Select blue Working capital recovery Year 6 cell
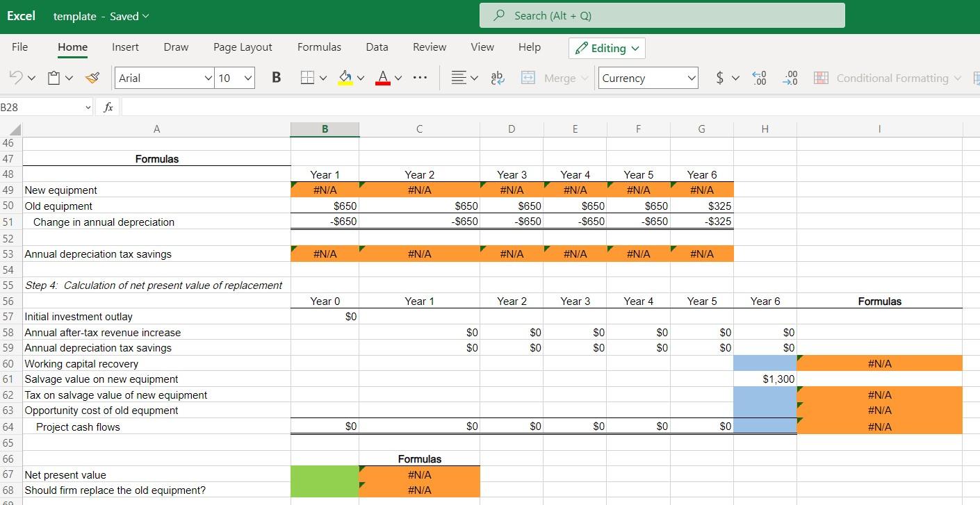The image size is (980, 505). [765, 364]
